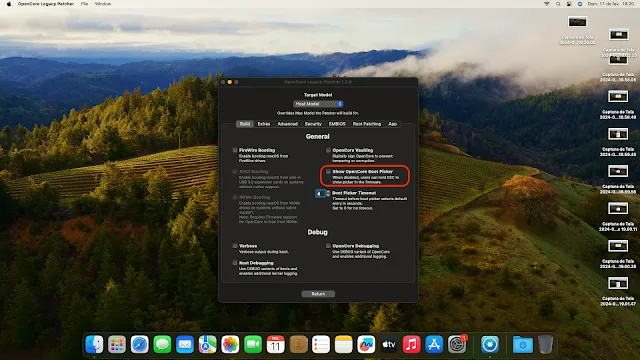The image size is (640, 360).
Task: Enable OpenCore Vaulting checkbox
Action: [328, 150]
